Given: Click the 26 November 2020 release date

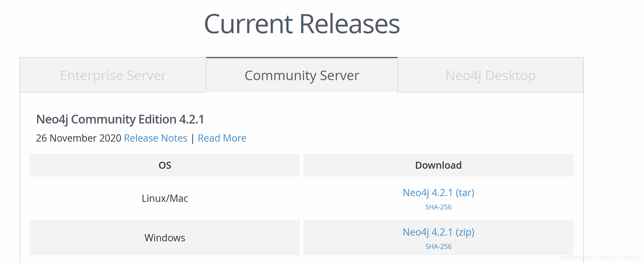Looking at the screenshot, I should (x=79, y=138).
